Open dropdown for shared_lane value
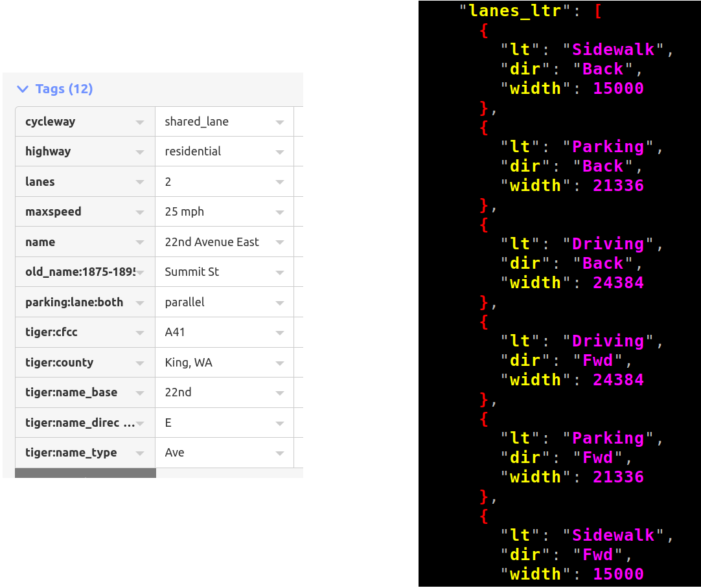The width and height of the screenshot is (701, 588). pos(280,122)
